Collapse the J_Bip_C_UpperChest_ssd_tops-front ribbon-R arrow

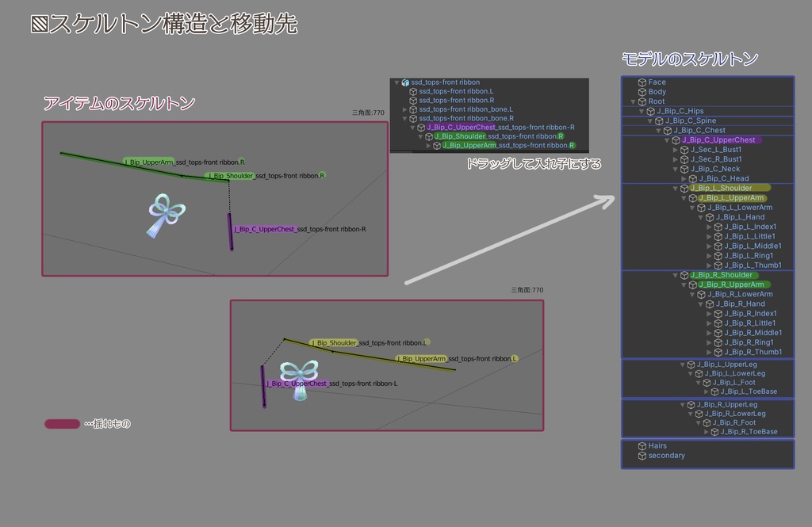coord(412,128)
